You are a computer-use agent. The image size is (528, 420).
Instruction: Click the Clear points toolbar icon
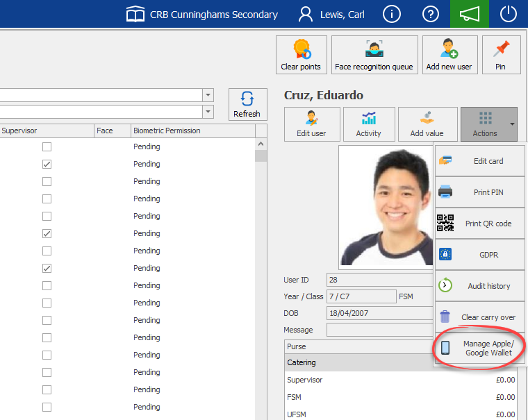click(x=301, y=55)
